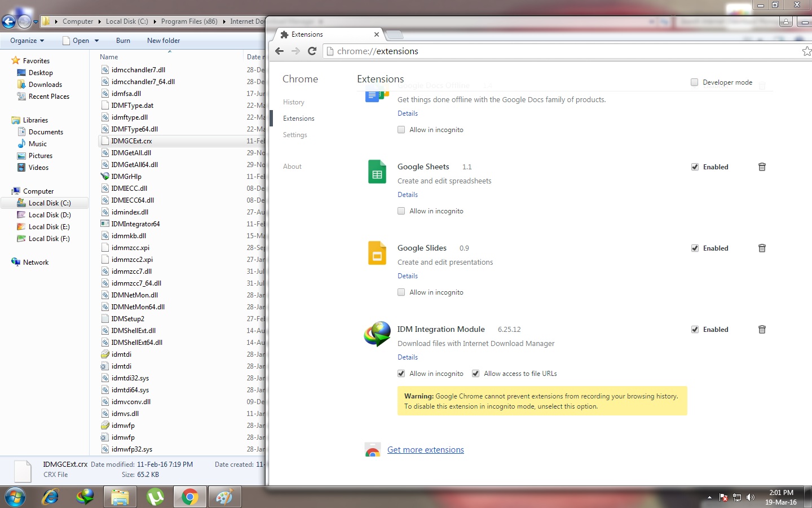
Task: Click the Explorer back navigation button
Action: click(x=8, y=21)
